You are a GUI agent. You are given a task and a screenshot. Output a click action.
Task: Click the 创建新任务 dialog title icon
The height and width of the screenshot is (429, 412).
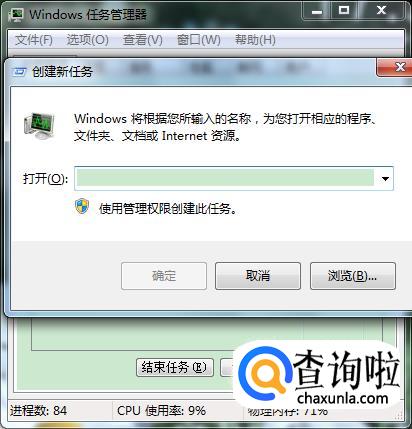pyautogui.click(x=19, y=71)
